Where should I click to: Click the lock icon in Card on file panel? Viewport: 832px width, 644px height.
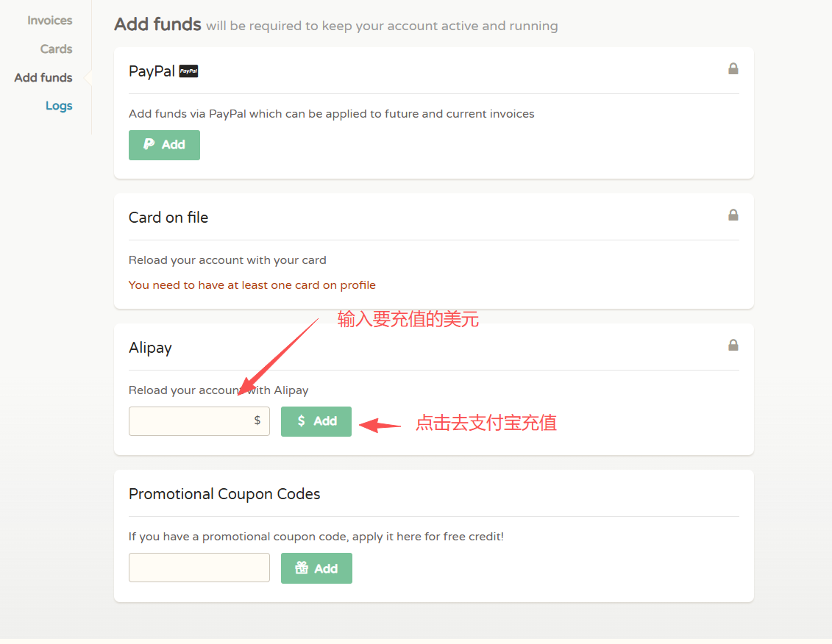(x=733, y=215)
